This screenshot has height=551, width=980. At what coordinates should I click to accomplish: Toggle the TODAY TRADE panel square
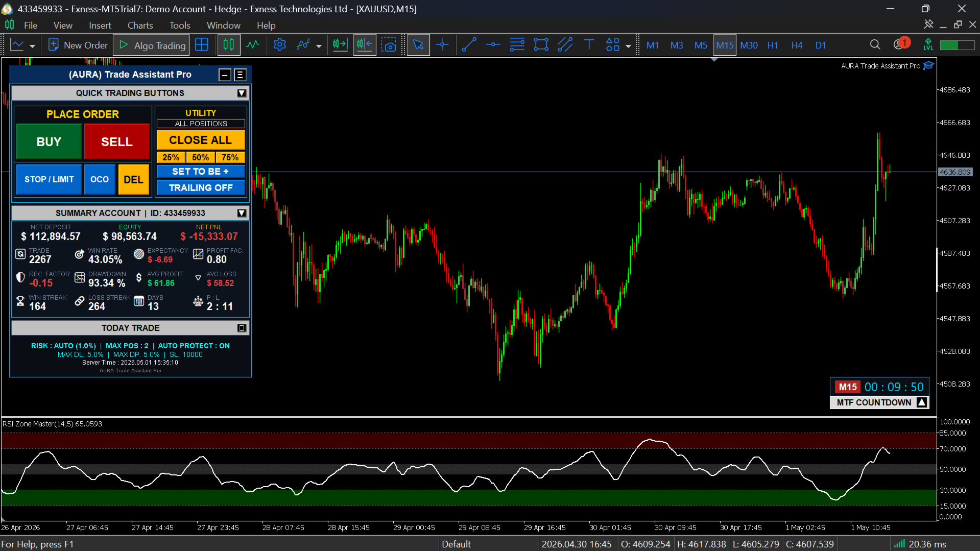pyautogui.click(x=242, y=328)
